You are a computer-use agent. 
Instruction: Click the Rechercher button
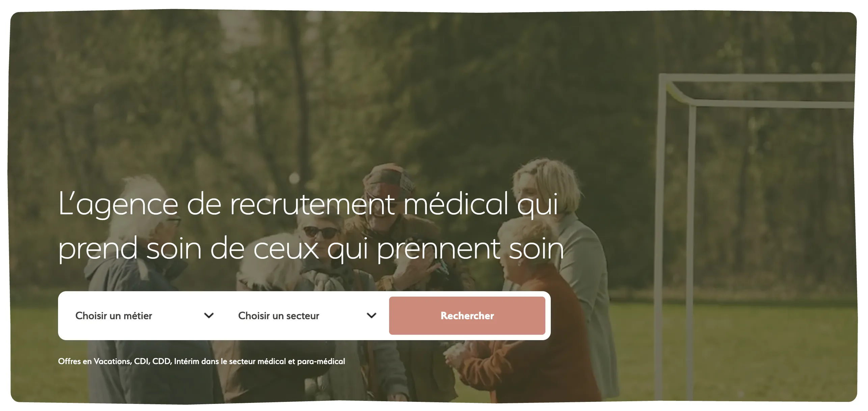point(467,316)
